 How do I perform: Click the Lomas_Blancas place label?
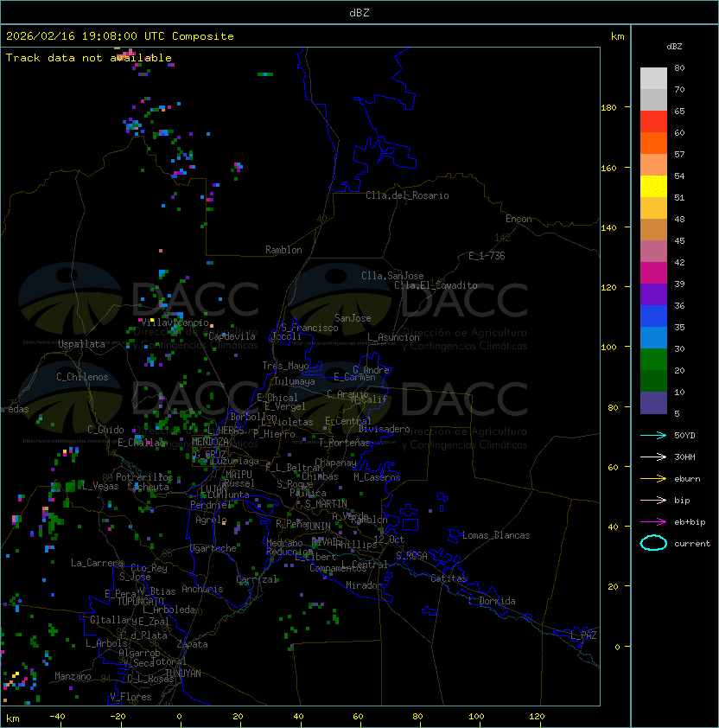[496, 535]
